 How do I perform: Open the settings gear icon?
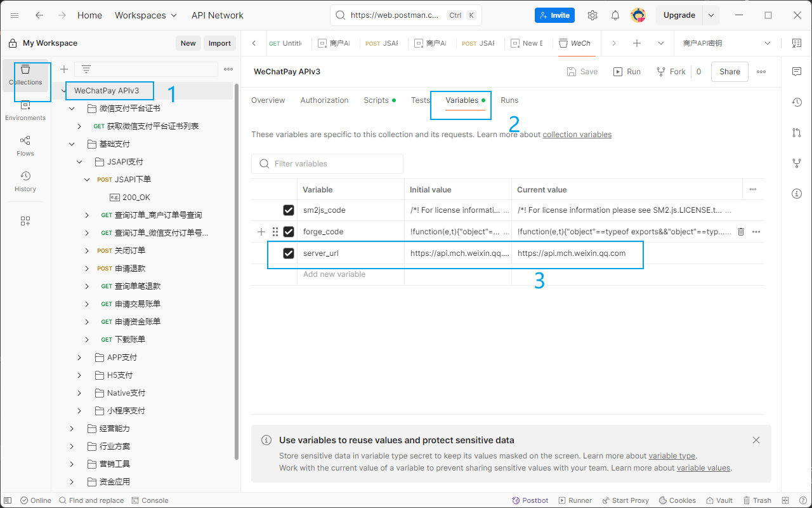(593, 15)
